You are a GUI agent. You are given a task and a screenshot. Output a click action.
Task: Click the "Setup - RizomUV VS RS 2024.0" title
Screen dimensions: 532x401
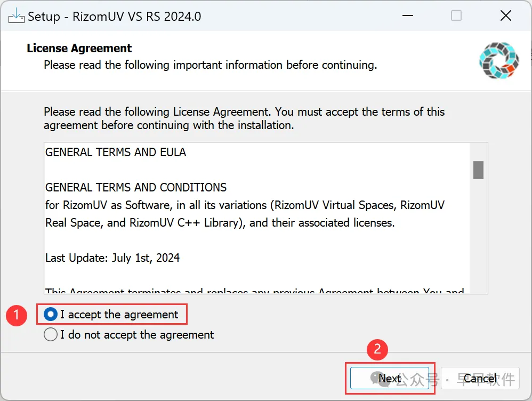point(114,17)
